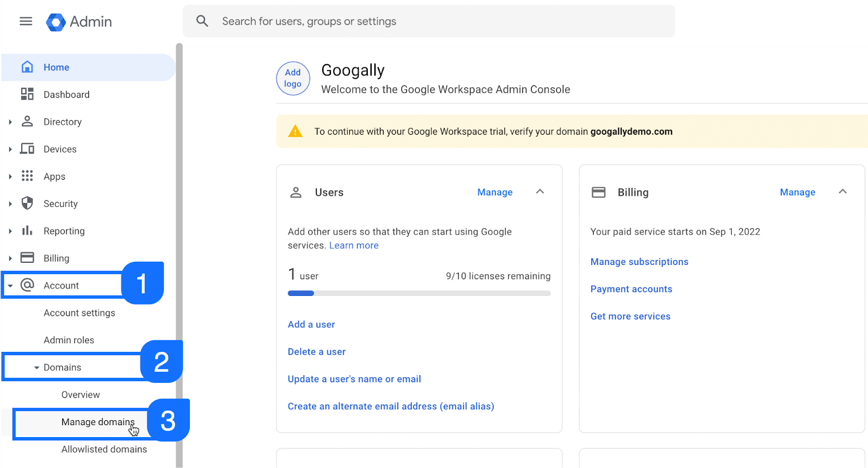Click the Devices icon in sidebar
868x468 pixels.
(x=27, y=149)
